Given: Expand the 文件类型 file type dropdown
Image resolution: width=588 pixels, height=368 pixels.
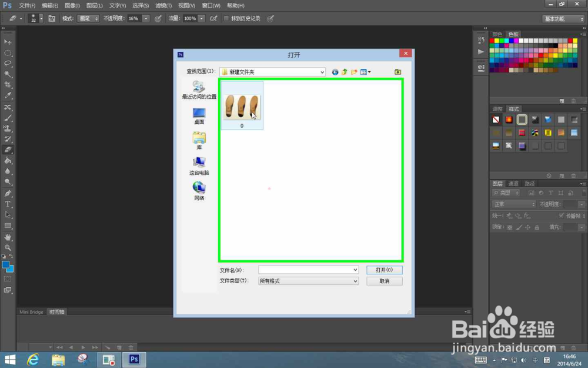Looking at the screenshot, I should tap(356, 281).
